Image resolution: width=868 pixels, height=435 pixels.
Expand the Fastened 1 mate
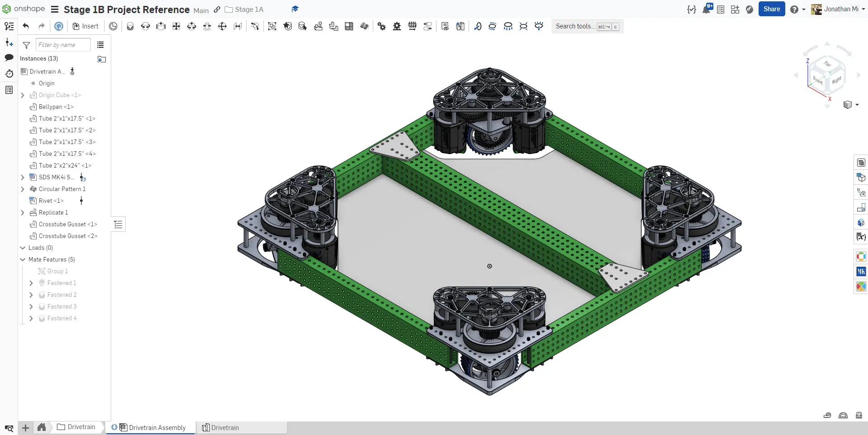pyautogui.click(x=31, y=283)
